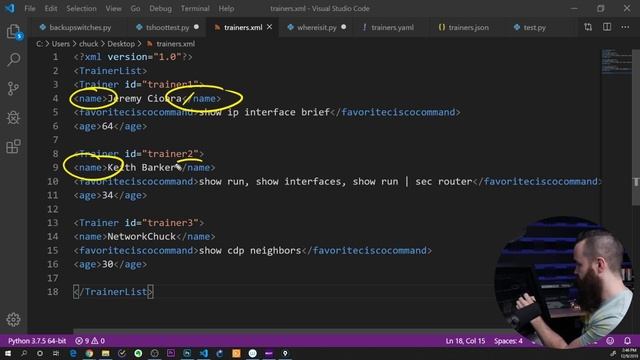Open the Manage gear icon at bottom-left
The width and height of the screenshot is (640, 360).
tap(13, 319)
